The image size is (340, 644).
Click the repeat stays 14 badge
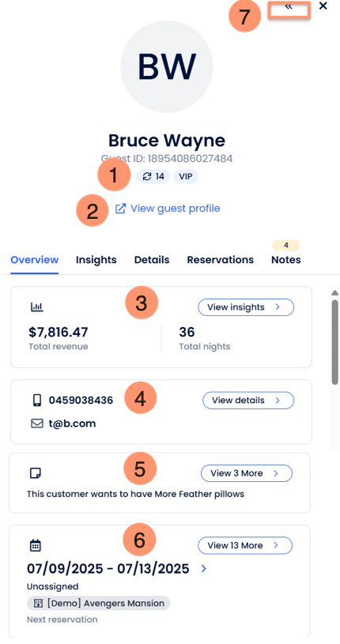153,177
